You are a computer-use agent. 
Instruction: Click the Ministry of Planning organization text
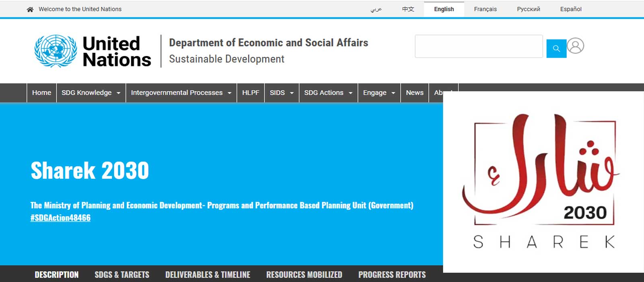[222, 205]
